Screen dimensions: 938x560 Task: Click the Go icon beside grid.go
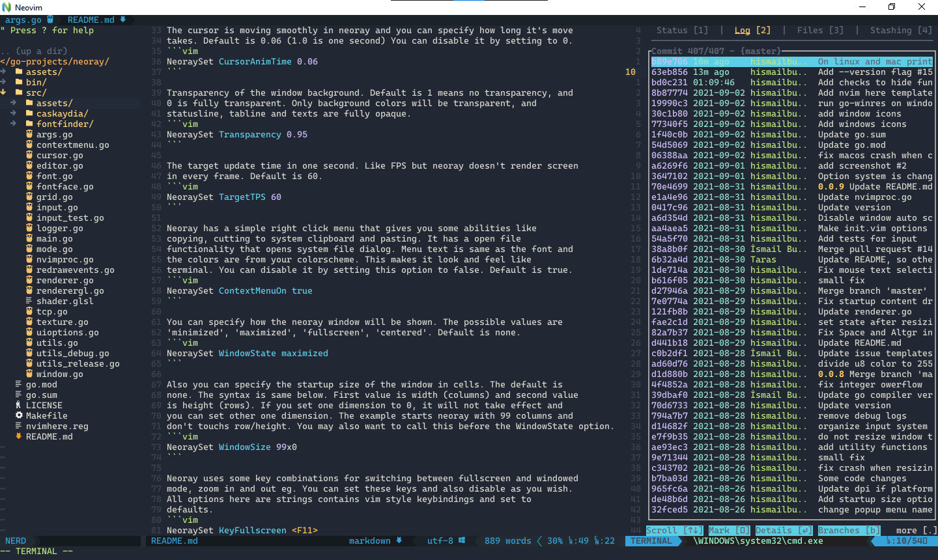tap(29, 197)
